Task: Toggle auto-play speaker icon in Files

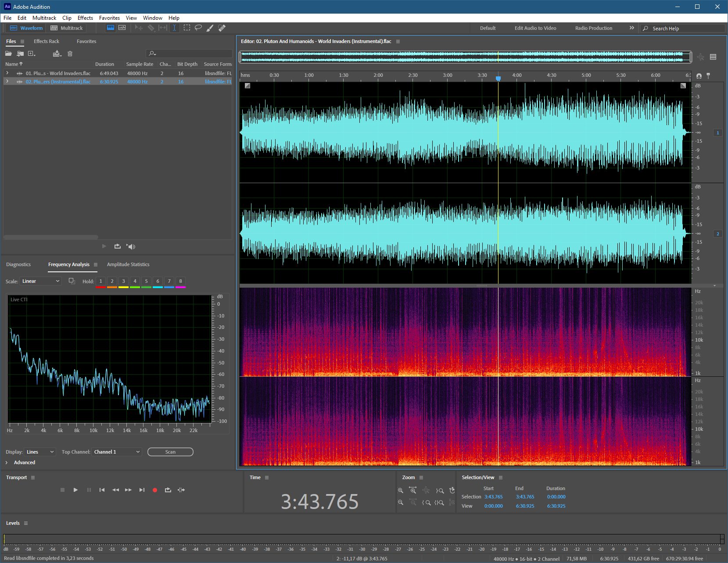Action: tap(131, 246)
